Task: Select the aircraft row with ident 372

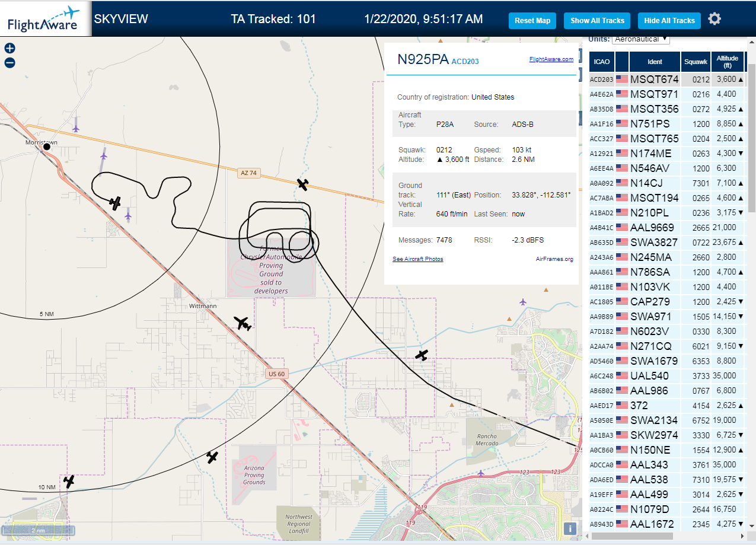Action: click(x=667, y=405)
